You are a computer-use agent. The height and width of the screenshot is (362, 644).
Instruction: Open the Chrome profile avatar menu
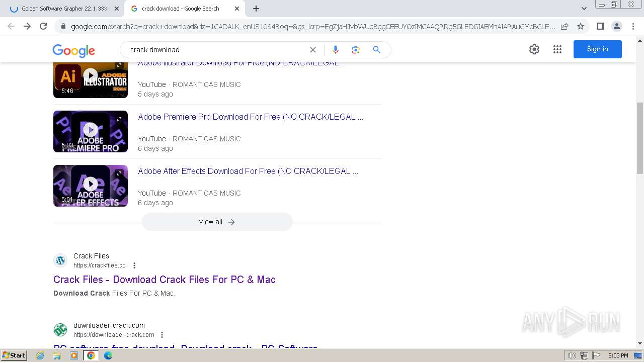pos(616,26)
